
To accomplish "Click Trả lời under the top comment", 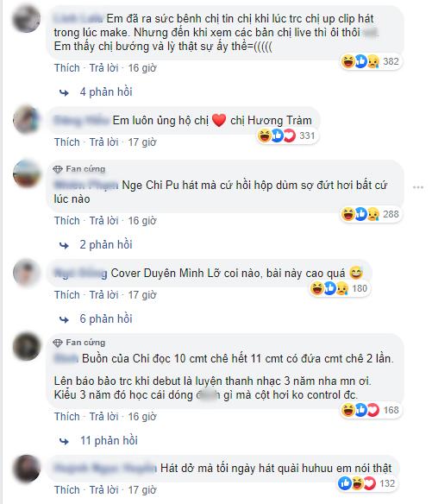I will 103,68.
